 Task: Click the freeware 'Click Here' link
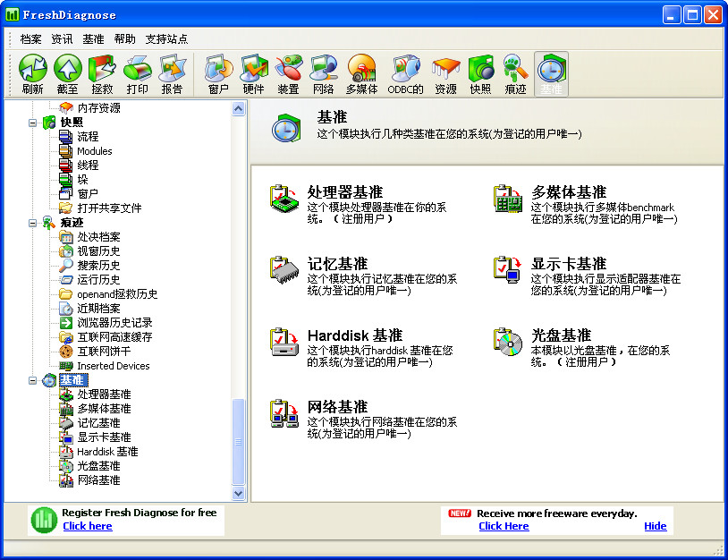click(x=504, y=526)
